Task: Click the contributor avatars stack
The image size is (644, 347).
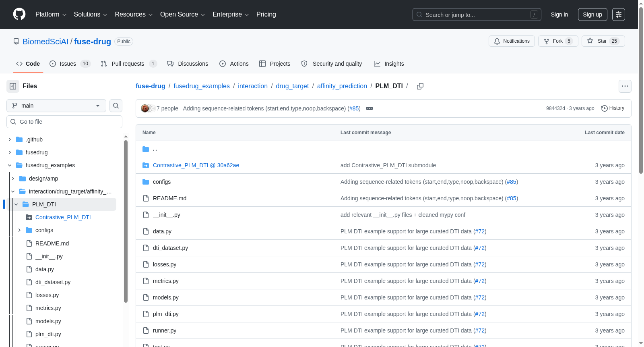Action: point(148,108)
